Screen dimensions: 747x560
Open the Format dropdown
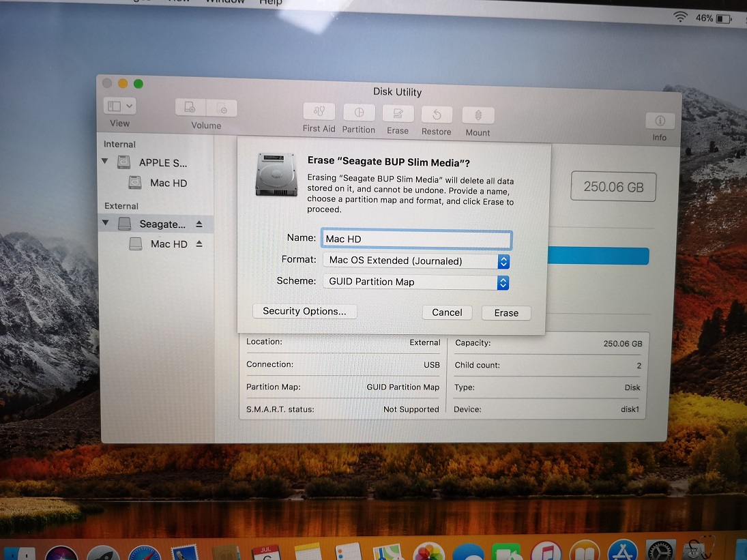click(x=416, y=261)
